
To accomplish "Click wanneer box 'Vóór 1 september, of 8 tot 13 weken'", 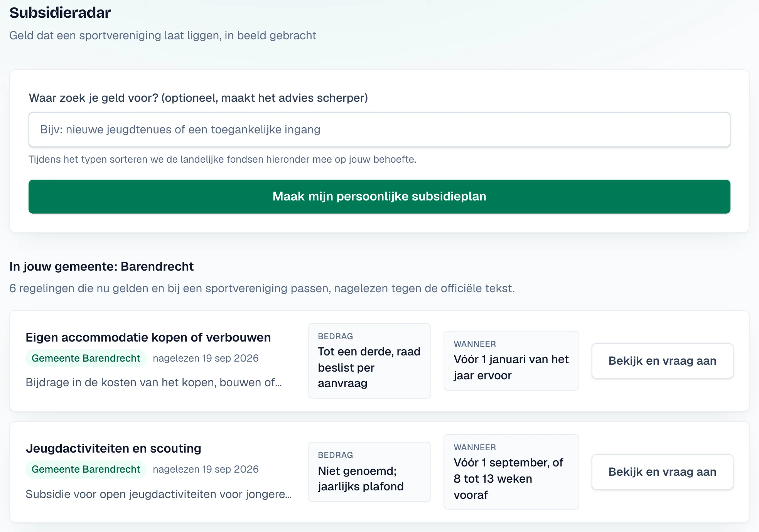I will coord(511,472).
